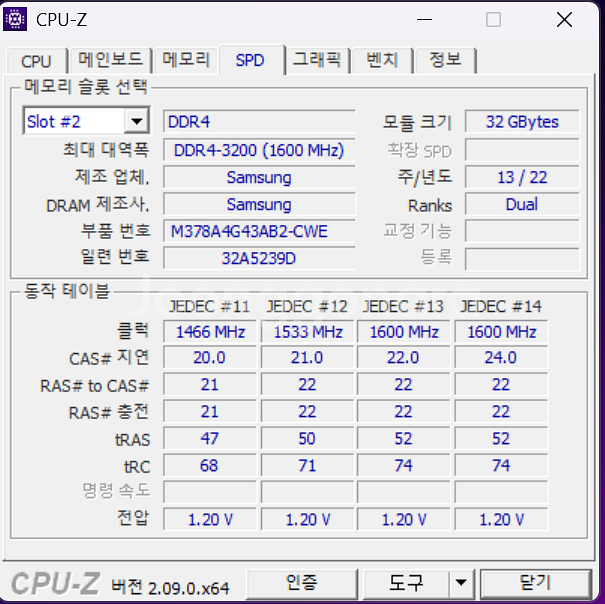605x604 pixels.
Task: Close the CPU-Z window
Action: click(x=563, y=19)
